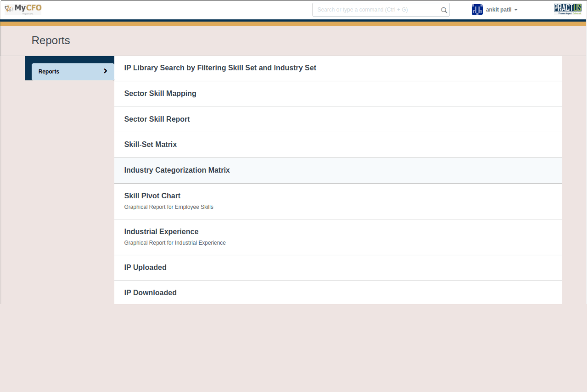Screen dimensions: 587x392
Task: Click Graphical Report for Industrial Experience description
Action: tap(175, 243)
